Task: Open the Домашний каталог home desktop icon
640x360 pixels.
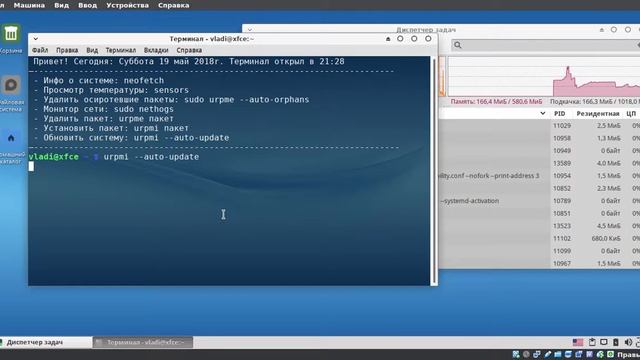Action: coord(11,138)
